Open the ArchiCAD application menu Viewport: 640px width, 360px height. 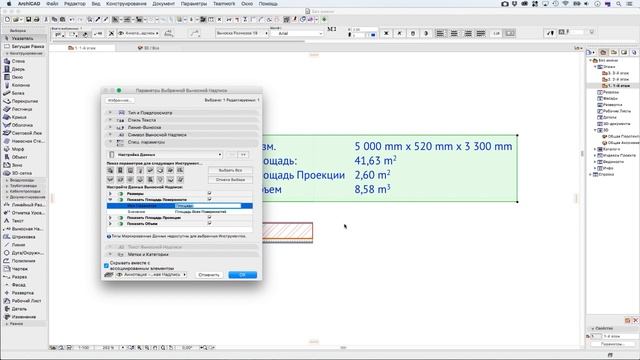(x=29, y=4)
